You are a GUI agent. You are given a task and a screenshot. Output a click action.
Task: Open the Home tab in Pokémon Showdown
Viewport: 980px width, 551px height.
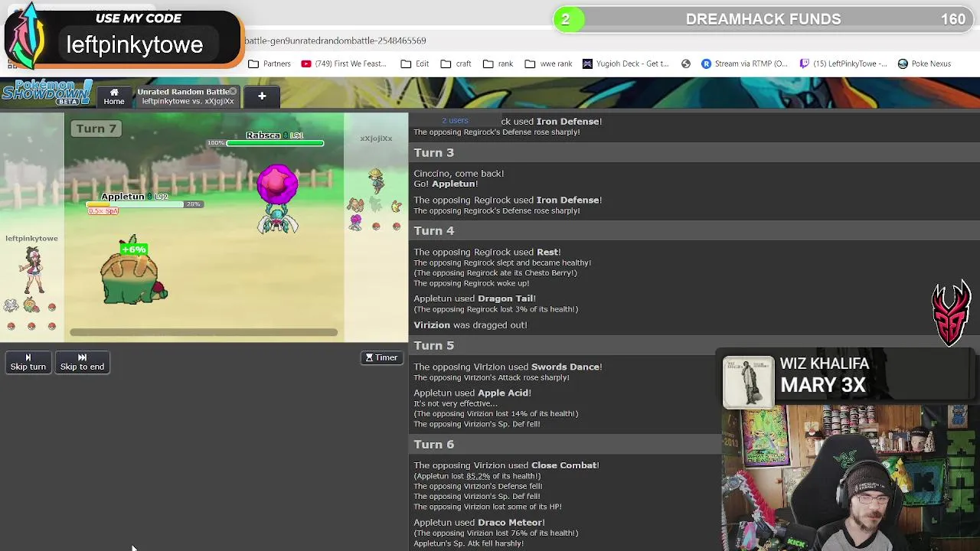tap(114, 96)
